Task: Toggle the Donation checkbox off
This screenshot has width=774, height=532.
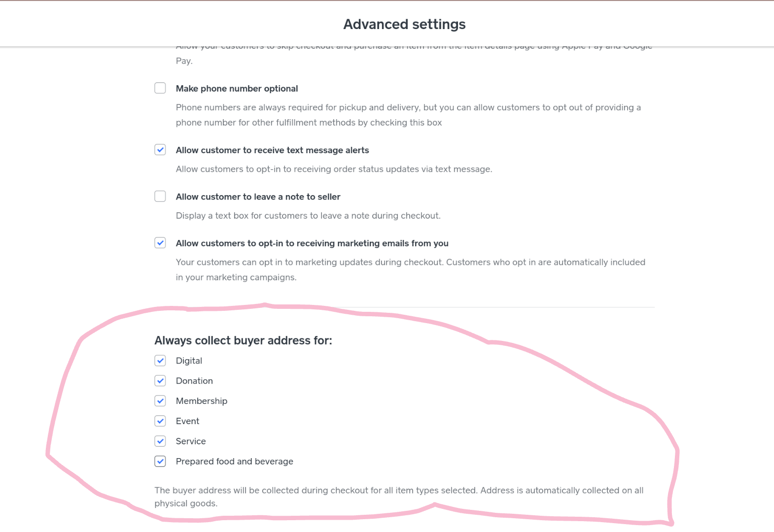Action: [160, 381]
